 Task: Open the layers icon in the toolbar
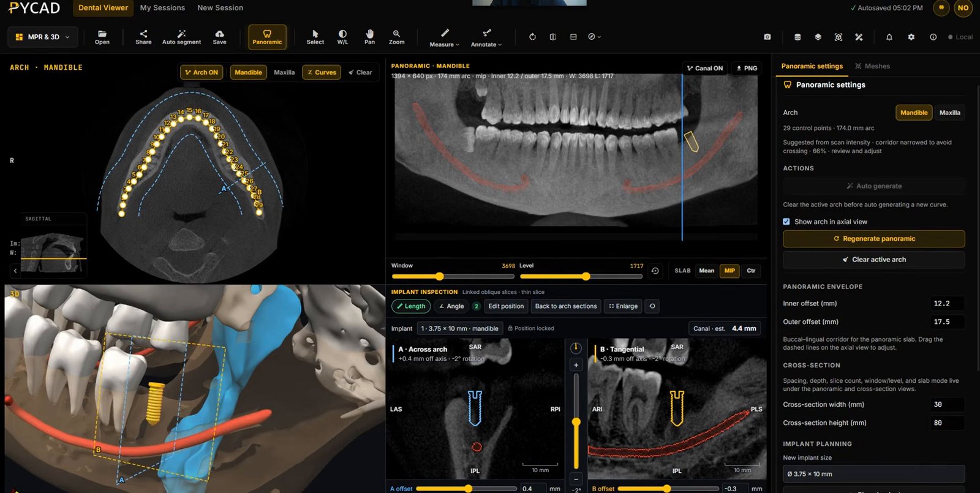818,37
